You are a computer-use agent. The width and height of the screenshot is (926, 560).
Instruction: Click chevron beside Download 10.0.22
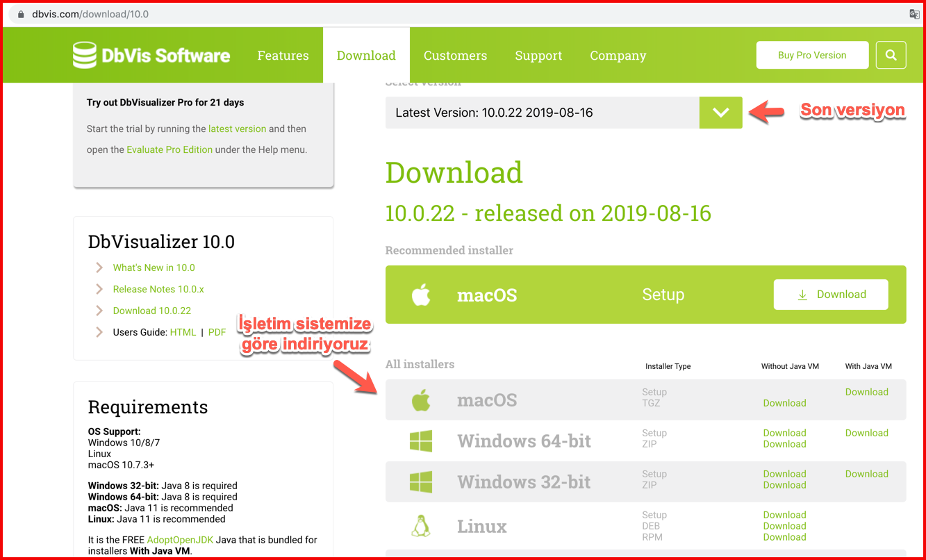[99, 311]
